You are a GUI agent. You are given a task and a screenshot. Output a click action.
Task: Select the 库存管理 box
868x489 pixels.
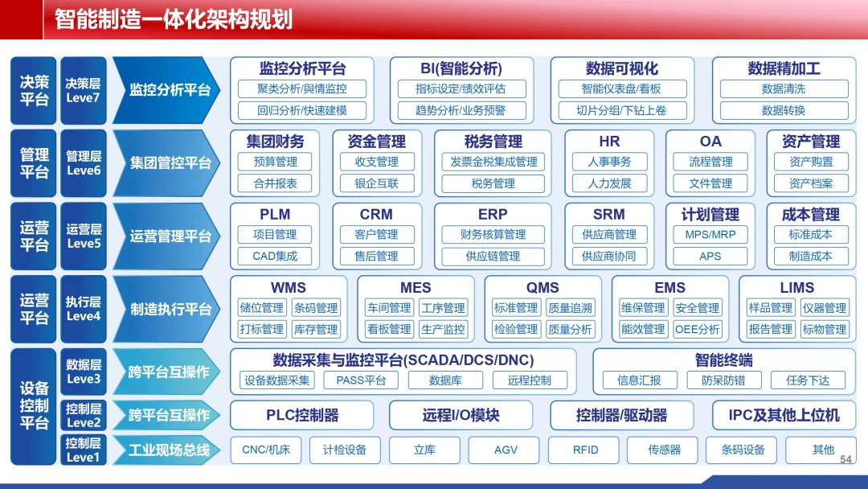(316, 330)
